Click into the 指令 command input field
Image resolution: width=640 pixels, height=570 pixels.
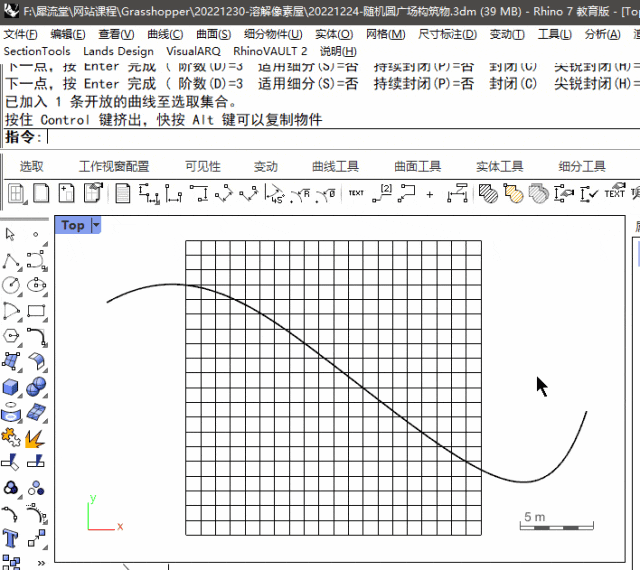[340, 137]
